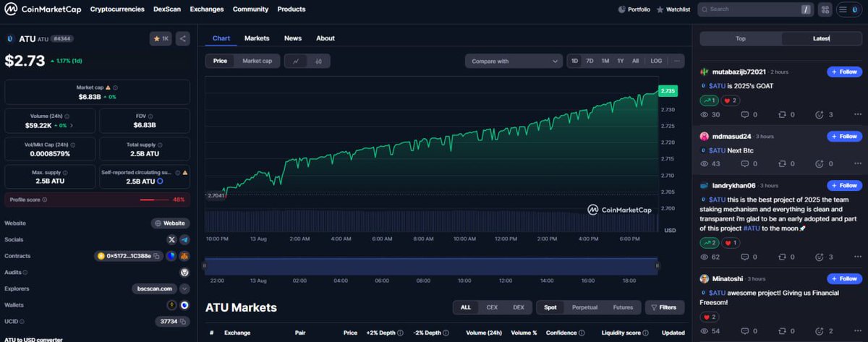The height and width of the screenshot is (342, 868).
Task: Show Perpetual markets
Action: [584, 307]
